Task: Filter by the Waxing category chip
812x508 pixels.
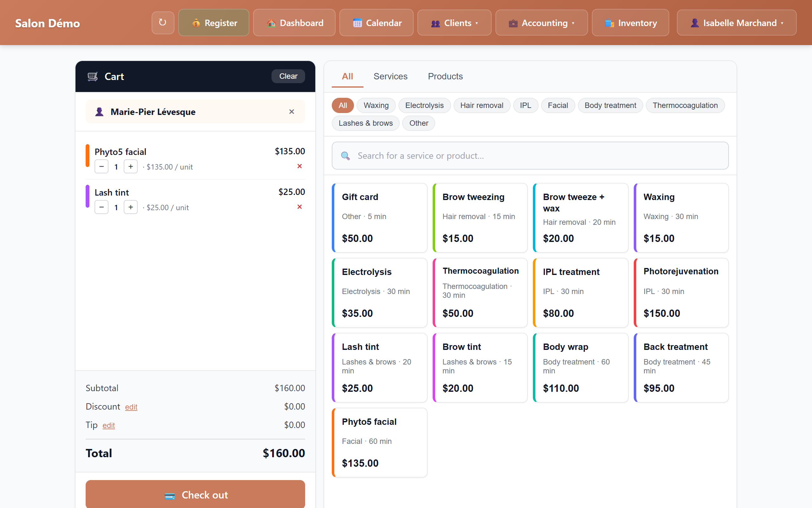Action: [376, 105]
